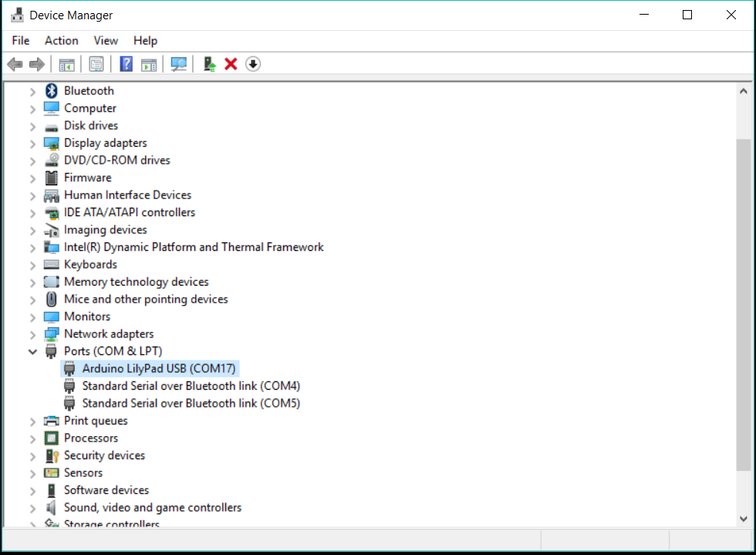Click the Processors icon
Image resolution: width=756 pixels, height=555 pixels.
[52, 438]
